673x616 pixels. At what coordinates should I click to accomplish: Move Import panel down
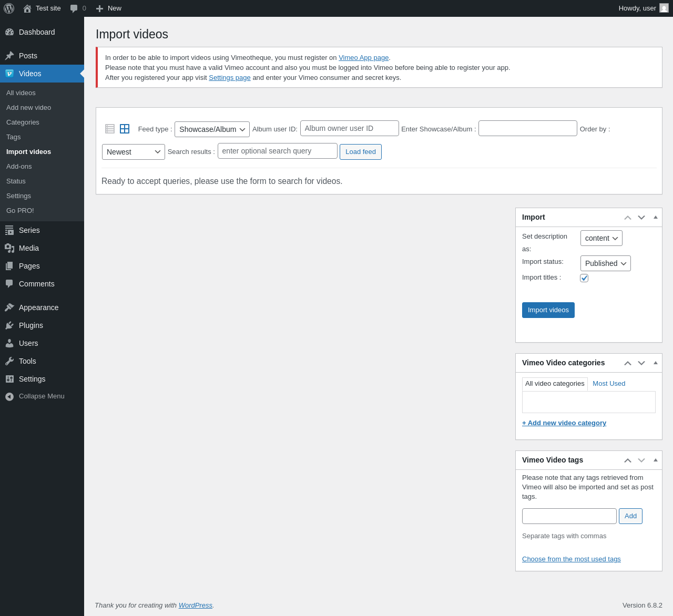641,218
